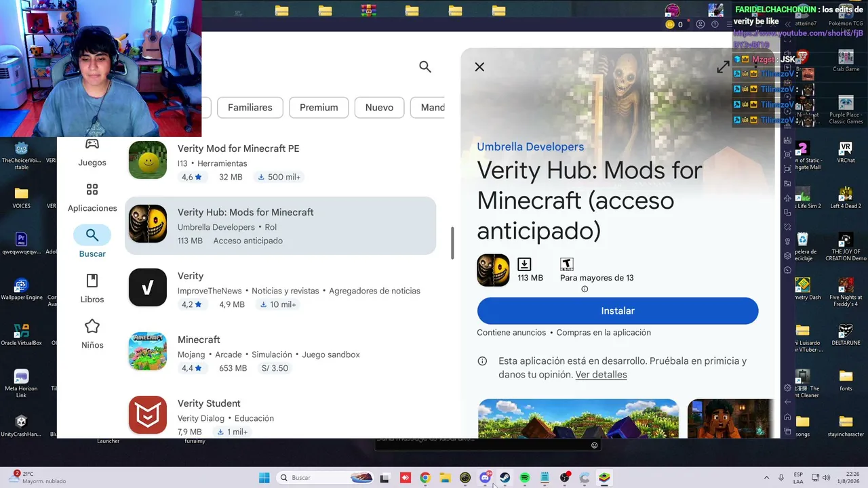Screen dimensions: 868x488
Task: Open the Verity Student app icon
Action: pyautogui.click(x=148, y=415)
